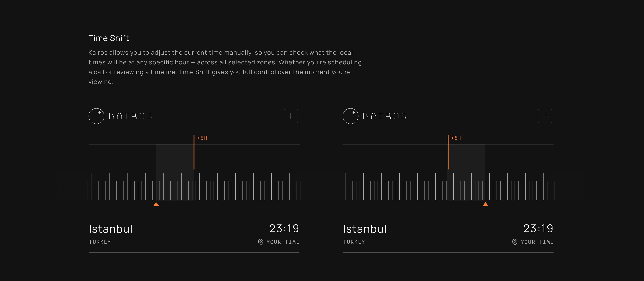Click the circular Kairos logo in right panel
This screenshot has height=281, width=644.
click(350, 116)
